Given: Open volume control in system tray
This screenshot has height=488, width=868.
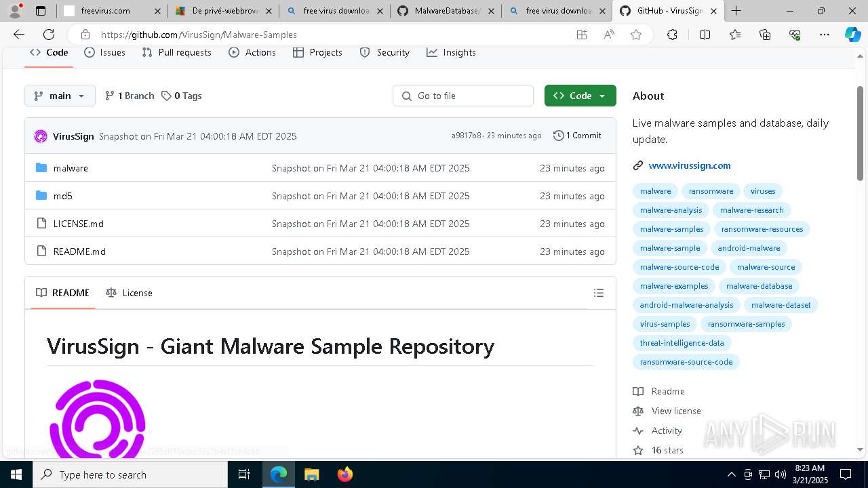Looking at the screenshot, I should tap(781, 474).
